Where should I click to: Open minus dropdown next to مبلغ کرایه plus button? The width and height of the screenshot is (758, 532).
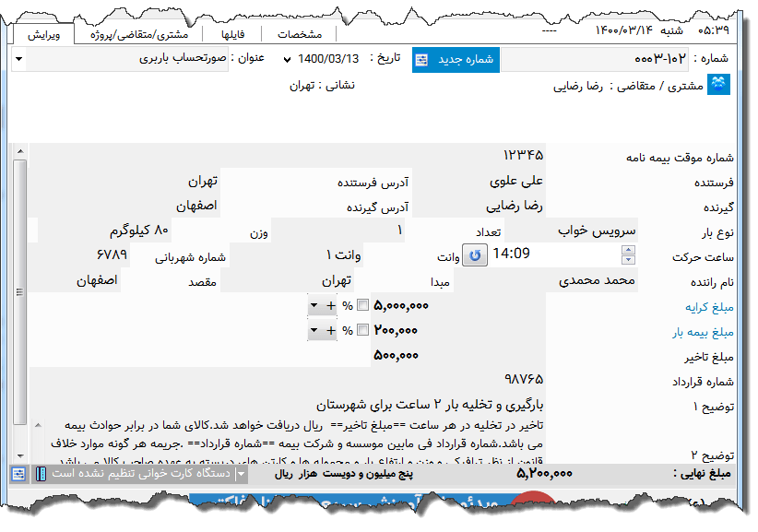[314, 304]
